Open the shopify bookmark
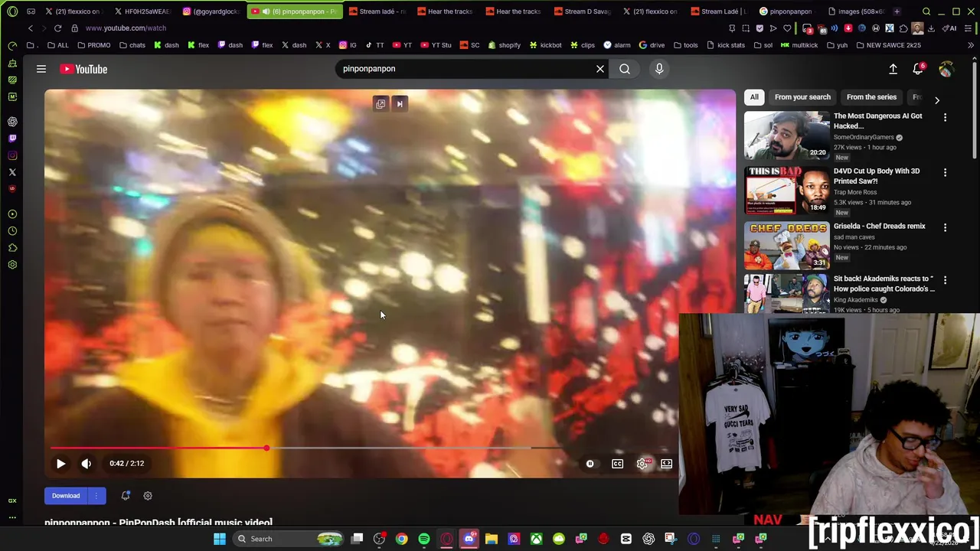The image size is (980, 551). (503, 45)
